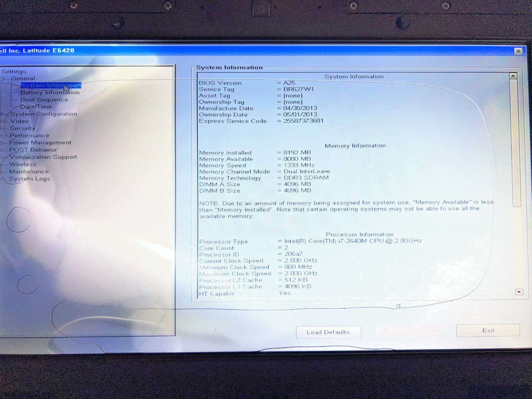
Task: Click the Memory Available value 8080 MB
Action: coord(297,159)
